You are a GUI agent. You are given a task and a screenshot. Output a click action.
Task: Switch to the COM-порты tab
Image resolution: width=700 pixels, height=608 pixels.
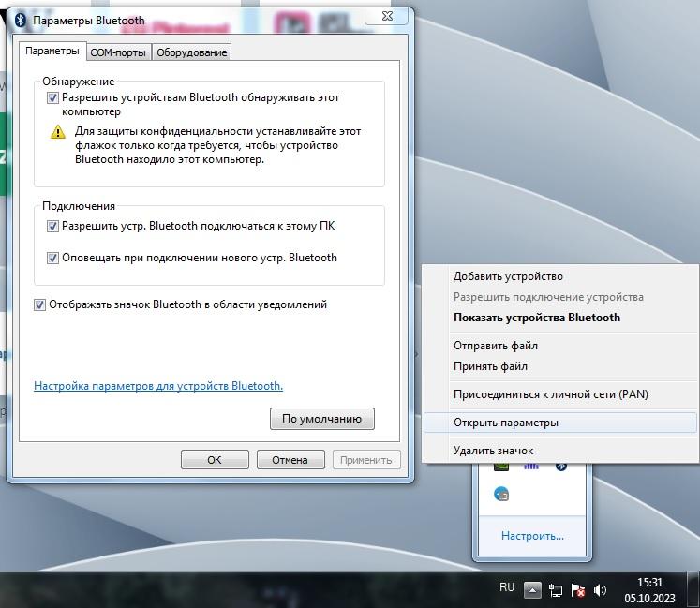click(118, 52)
